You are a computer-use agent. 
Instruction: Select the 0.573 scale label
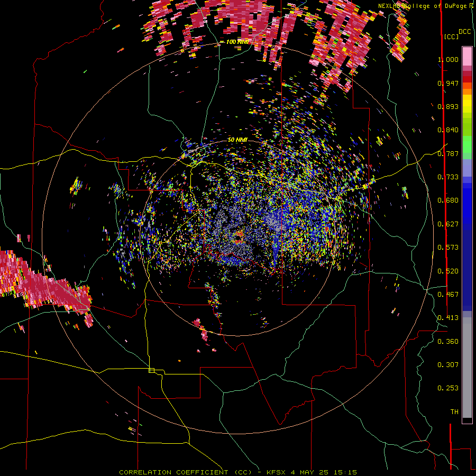[x=448, y=248]
